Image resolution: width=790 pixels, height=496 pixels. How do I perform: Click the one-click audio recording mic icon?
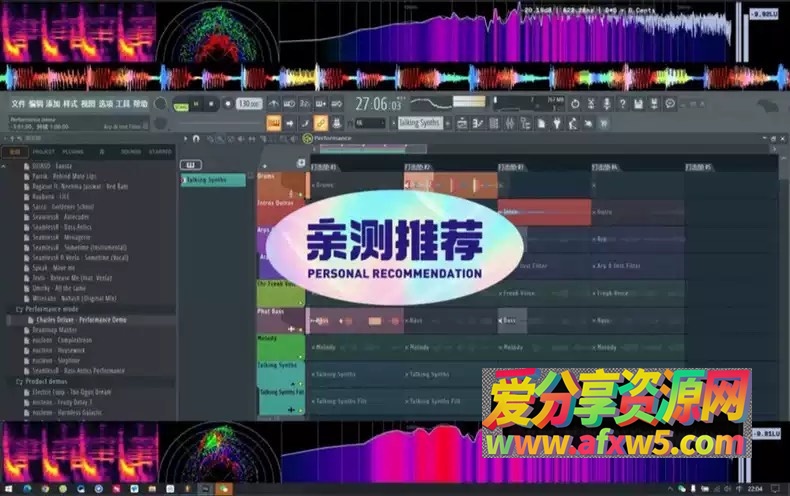tap(607, 104)
